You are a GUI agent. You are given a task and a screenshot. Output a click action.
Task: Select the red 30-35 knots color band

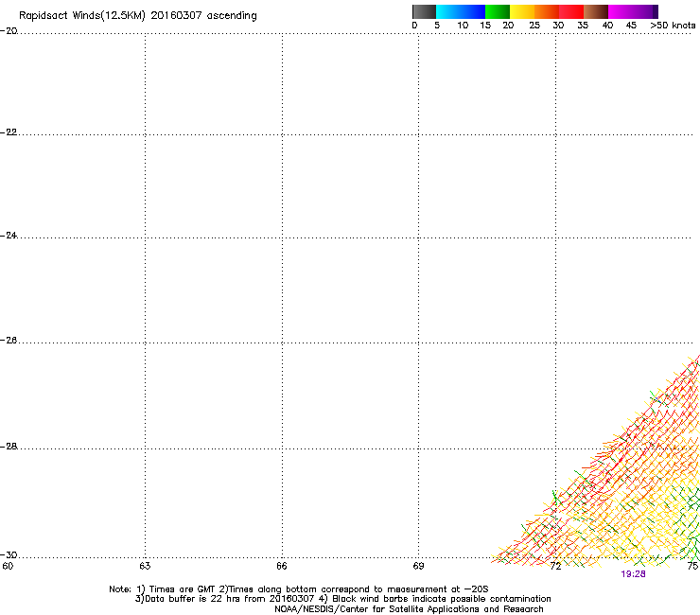571,11
